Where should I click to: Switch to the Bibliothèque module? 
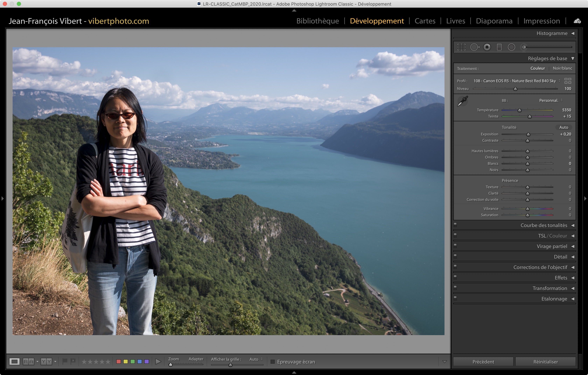tap(317, 21)
